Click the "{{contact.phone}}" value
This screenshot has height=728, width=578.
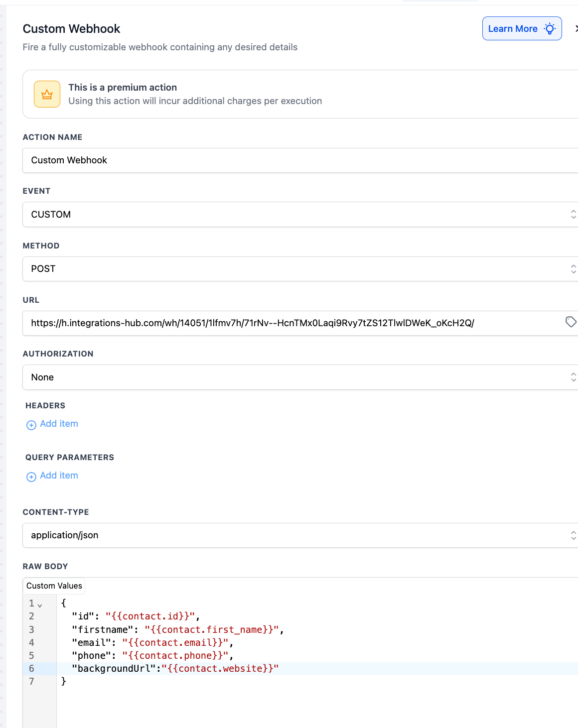point(175,656)
